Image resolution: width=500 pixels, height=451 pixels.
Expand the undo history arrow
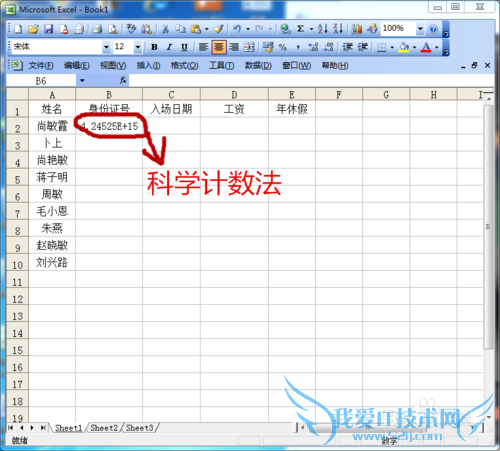[248, 29]
